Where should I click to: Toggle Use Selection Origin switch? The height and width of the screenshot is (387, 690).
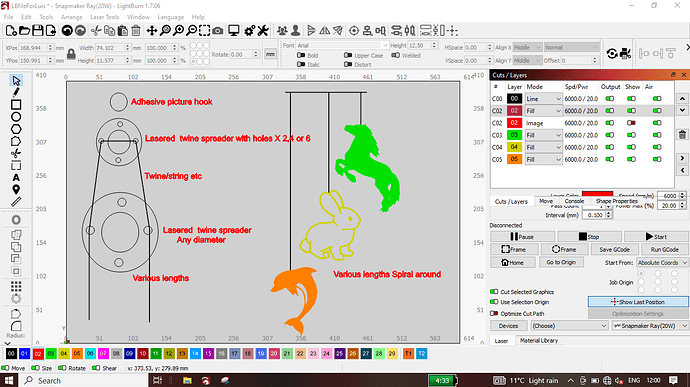[494, 302]
